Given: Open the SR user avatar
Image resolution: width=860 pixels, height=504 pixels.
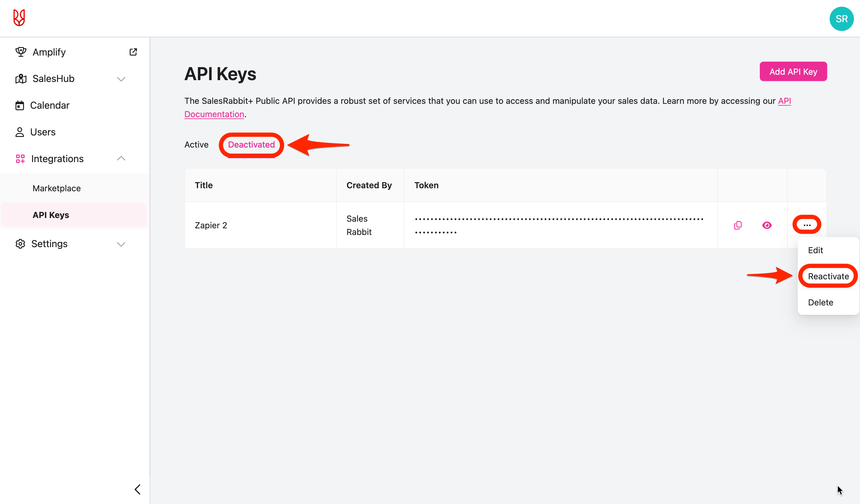Looking at the screenshot, I should point(841,19).
